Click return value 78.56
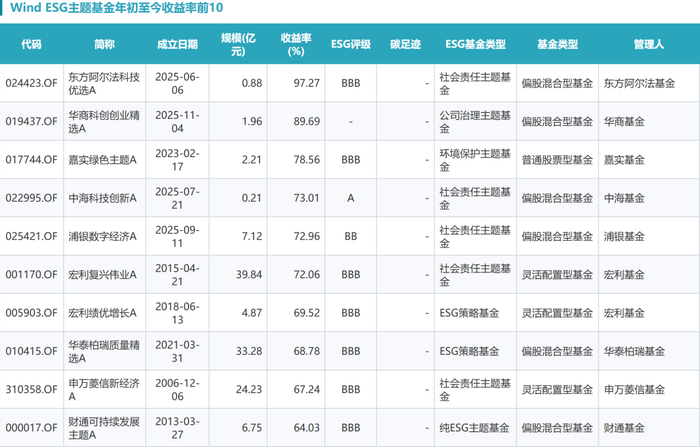 307,160
